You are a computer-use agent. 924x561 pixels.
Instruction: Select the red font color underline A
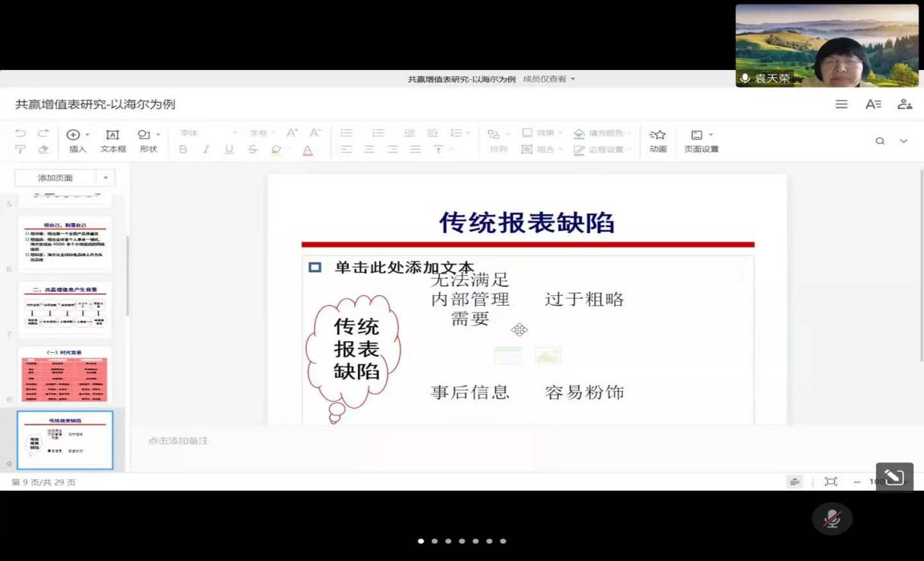[x=308, y=150]
